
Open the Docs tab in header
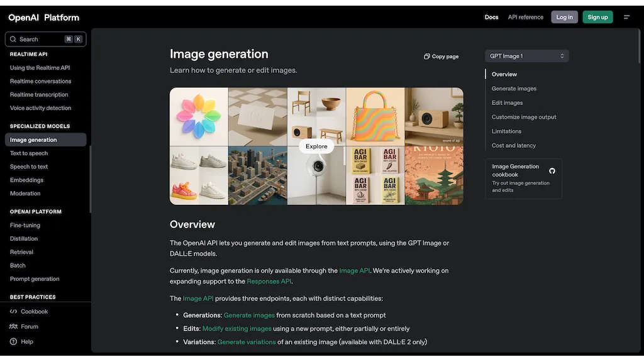coord(491,17)
